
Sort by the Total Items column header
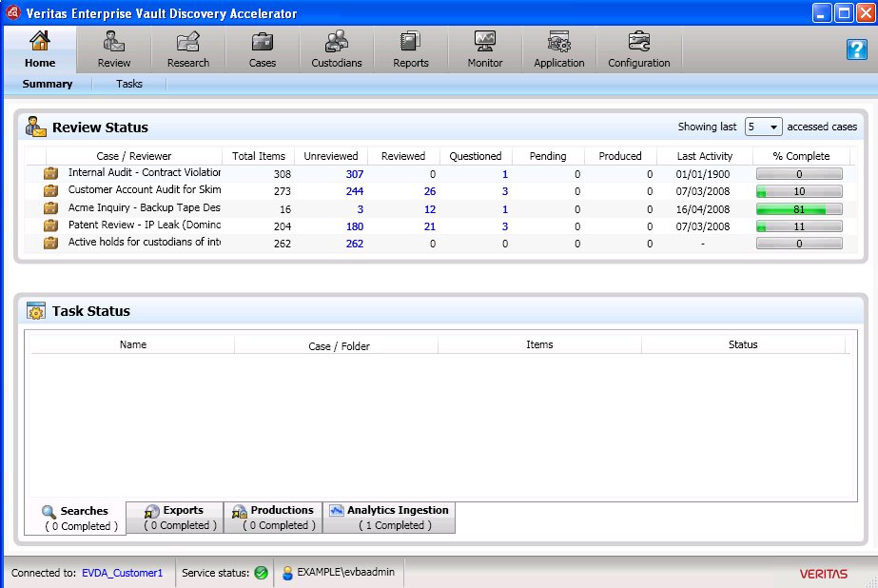(259, 156)
